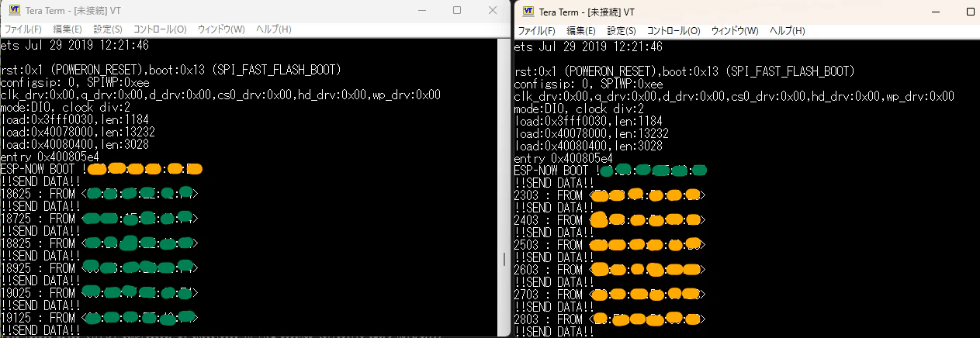
Task: Open ウィンドウ(W) menu in left Tera Term window
Action: (x=221, y=29)
